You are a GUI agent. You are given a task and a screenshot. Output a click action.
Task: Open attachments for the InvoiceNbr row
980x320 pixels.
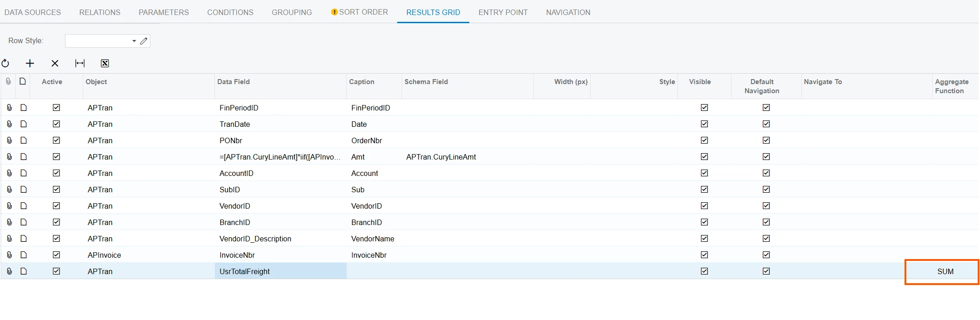pyautogui.click(x=10, y=255)
